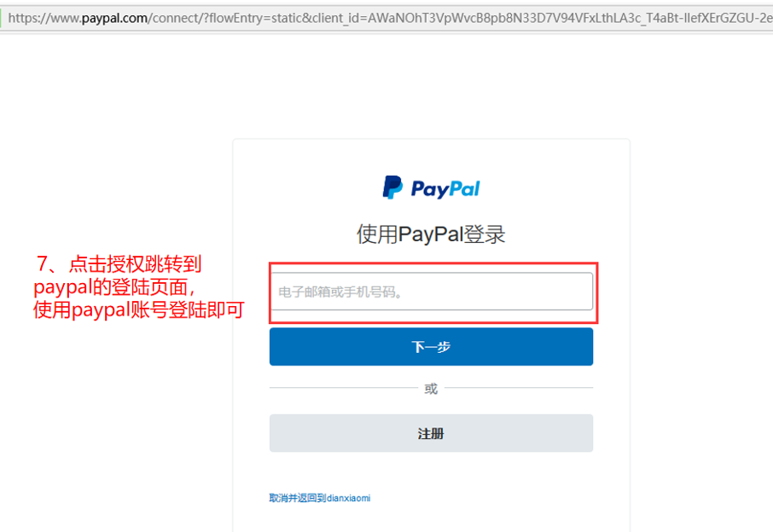
Task: Click the client_id value in the URL
Action: 571,18
